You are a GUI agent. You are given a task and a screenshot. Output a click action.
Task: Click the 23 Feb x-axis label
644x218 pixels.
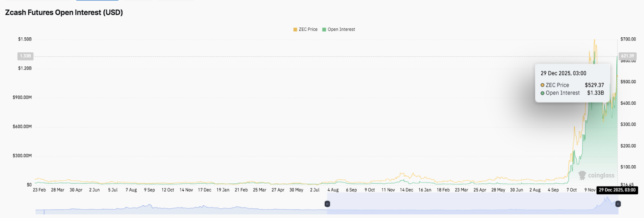pyautogui.click(x=39, y=190)
